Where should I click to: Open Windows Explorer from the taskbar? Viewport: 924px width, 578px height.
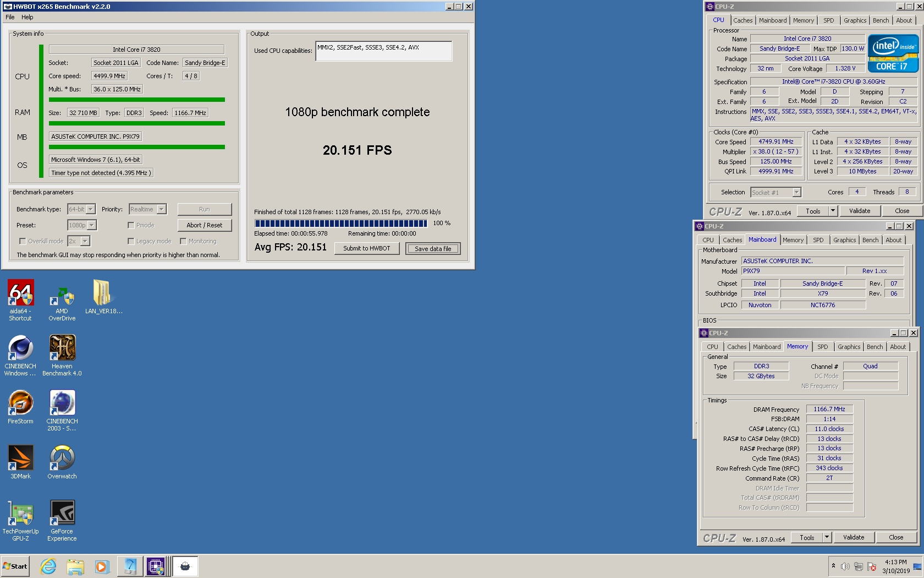[x=75, y=566]
